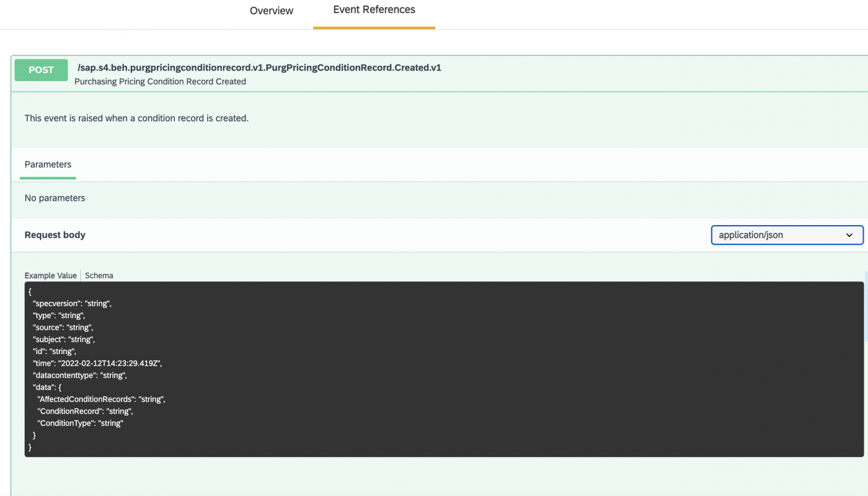Click the "specversion": "string" line

(73, 304)
